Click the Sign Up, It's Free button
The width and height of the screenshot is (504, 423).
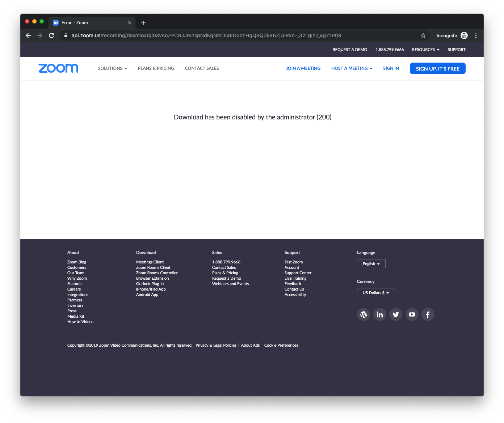click(x=438, y=68)
